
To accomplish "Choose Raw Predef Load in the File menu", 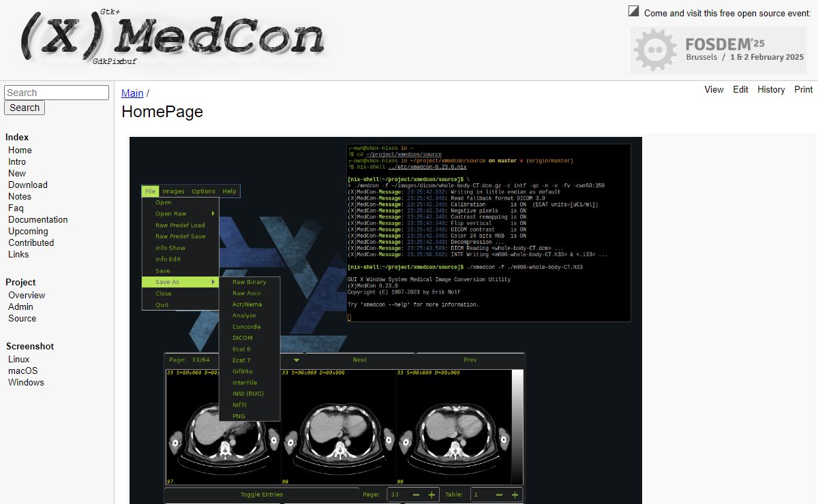I will pos(181,225).
